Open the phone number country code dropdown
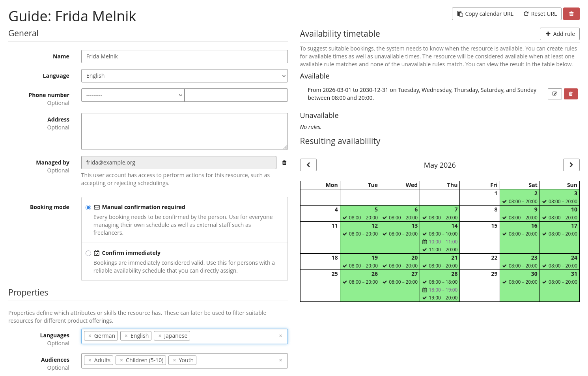The image size is (588, 376). (133, 95)
